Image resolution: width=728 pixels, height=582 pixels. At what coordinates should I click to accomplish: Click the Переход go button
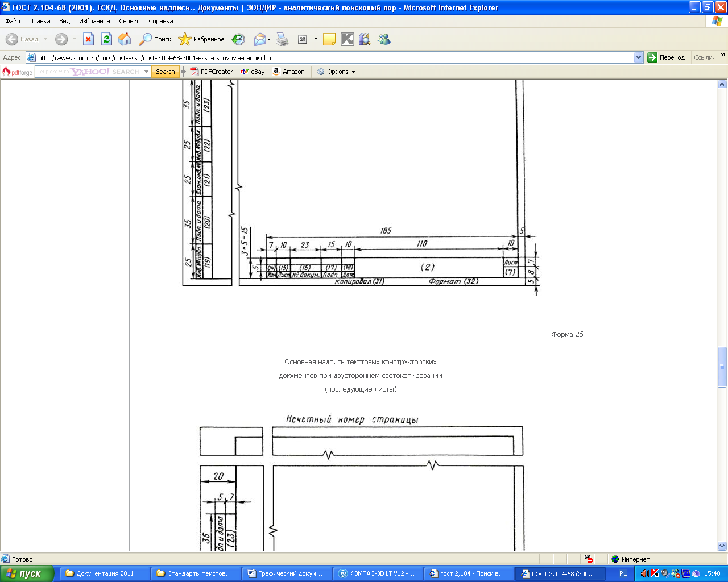click(666, 57)
